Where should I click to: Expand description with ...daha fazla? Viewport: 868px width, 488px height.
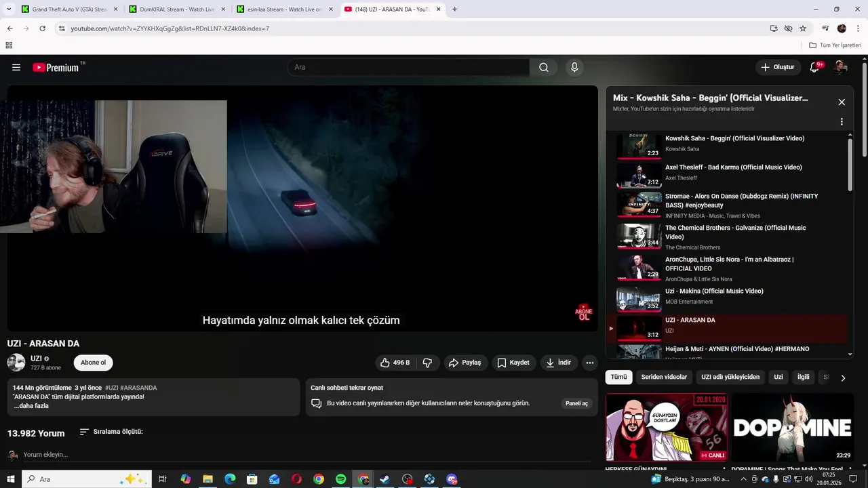pyautogui.click(x=31, y=406)
